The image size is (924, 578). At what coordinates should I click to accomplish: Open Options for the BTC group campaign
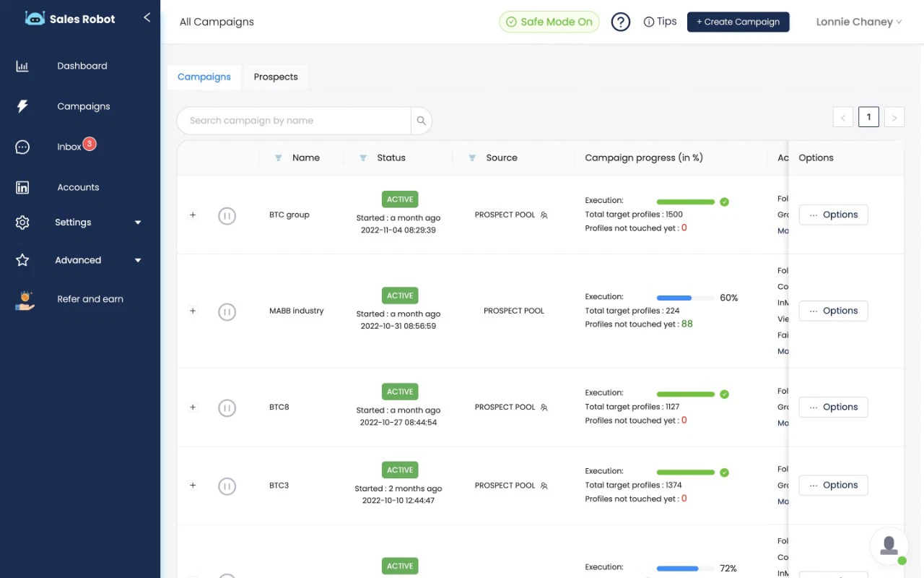click(x=833, y=215)
